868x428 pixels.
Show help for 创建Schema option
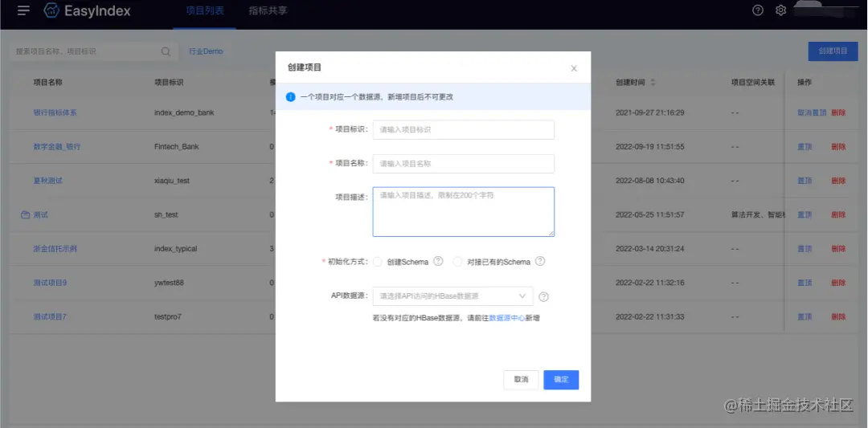(438, 261)
